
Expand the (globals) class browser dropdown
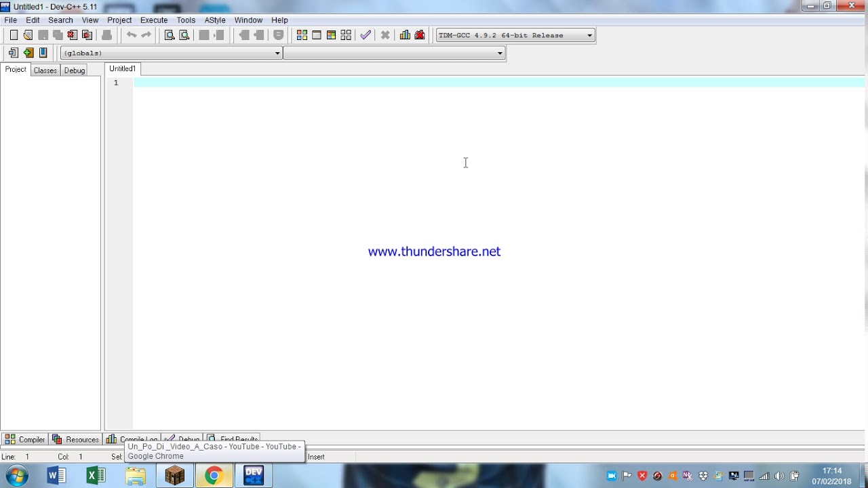point(171,53)
